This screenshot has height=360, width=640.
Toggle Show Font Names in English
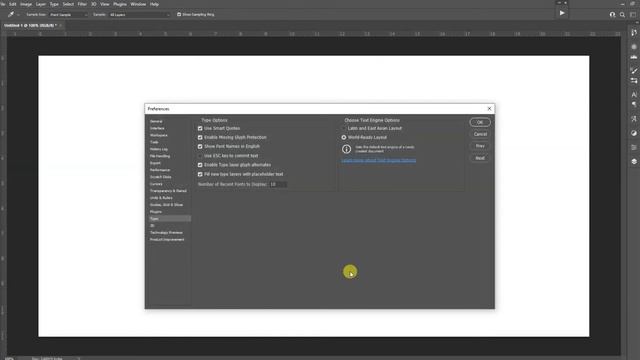[200, 147]
